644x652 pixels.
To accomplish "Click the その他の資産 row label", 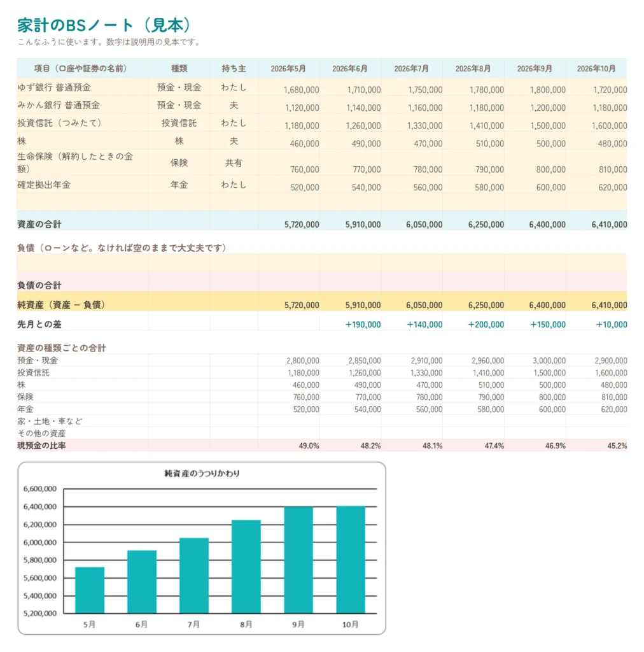I will point(41,433).
